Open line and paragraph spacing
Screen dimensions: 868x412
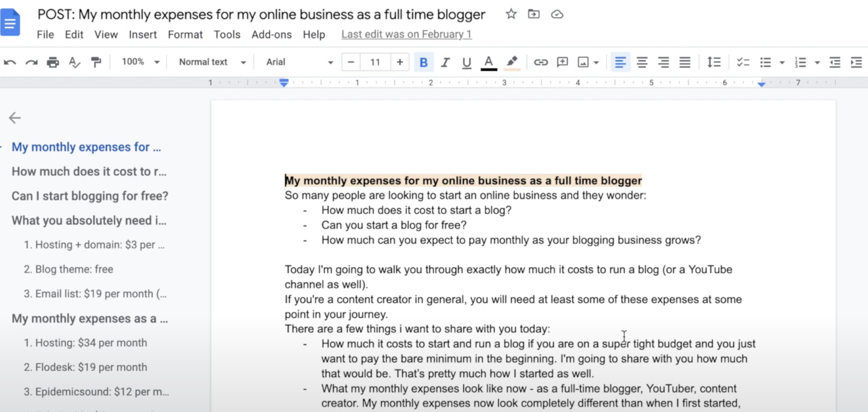[713, 62]
